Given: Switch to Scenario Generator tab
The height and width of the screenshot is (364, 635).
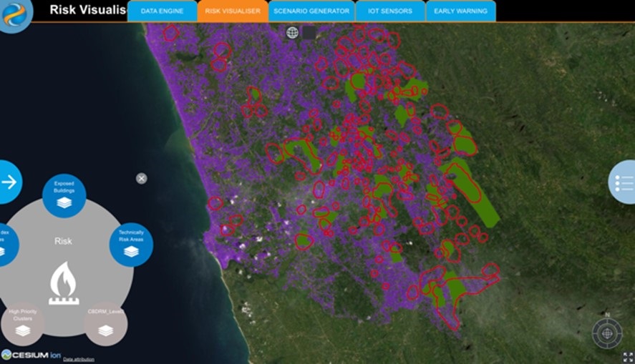Looking at the screenshot, I should (311, 11).
